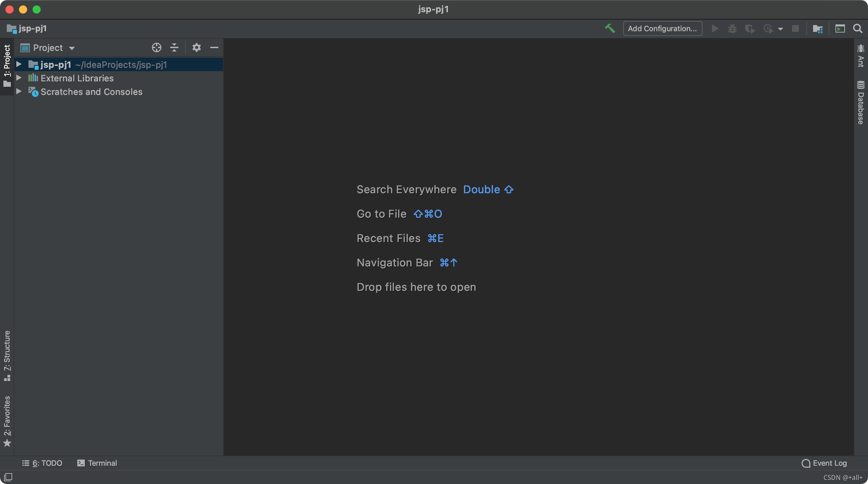
Task: Click the green Build Project hammer icon
Action: (x=610, y=28)
